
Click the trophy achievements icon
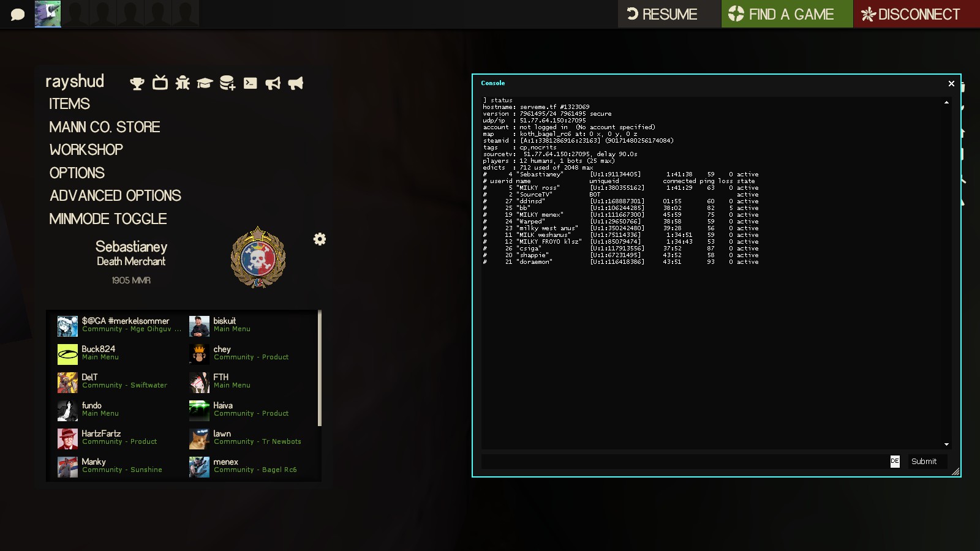pos(137,83)
